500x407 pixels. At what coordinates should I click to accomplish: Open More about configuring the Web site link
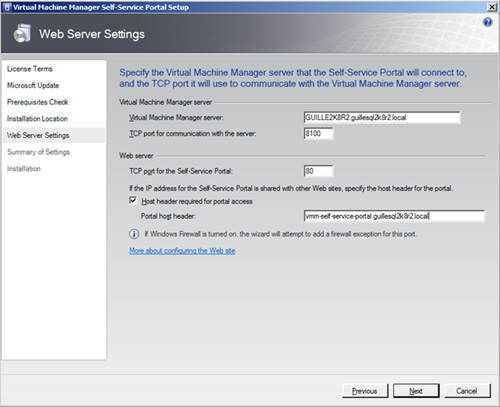tap(182, 251)
